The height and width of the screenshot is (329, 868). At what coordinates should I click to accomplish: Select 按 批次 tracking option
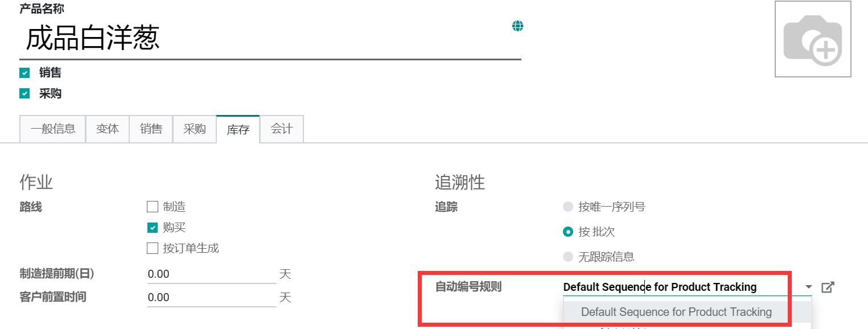567,232
